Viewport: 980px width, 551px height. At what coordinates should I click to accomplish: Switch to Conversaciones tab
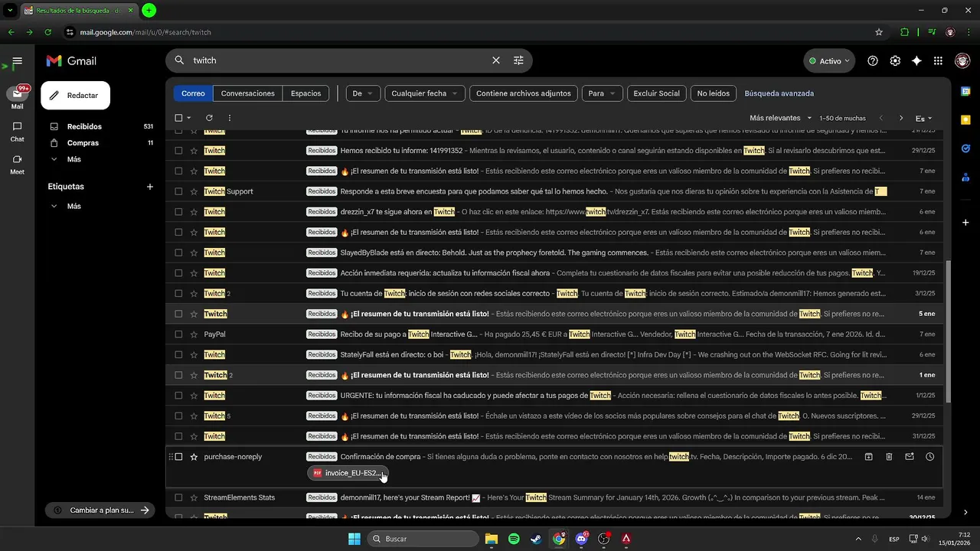coord(247,93)
